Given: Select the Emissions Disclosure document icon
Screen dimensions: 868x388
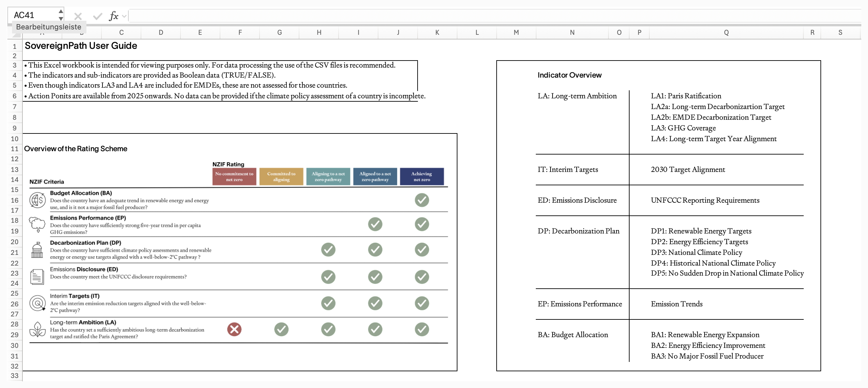Looking at the screenshot, I should coord(37,277).
